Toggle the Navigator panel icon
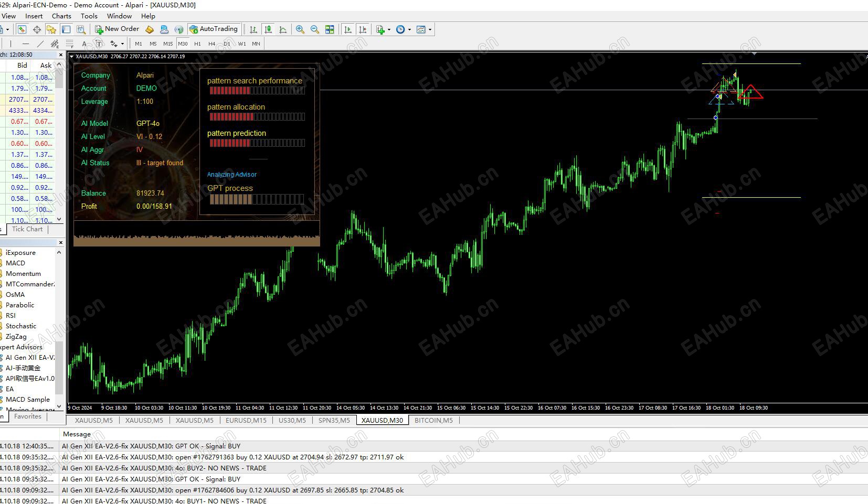This screenshot has height=504, width=868. [x=51, y=29]
